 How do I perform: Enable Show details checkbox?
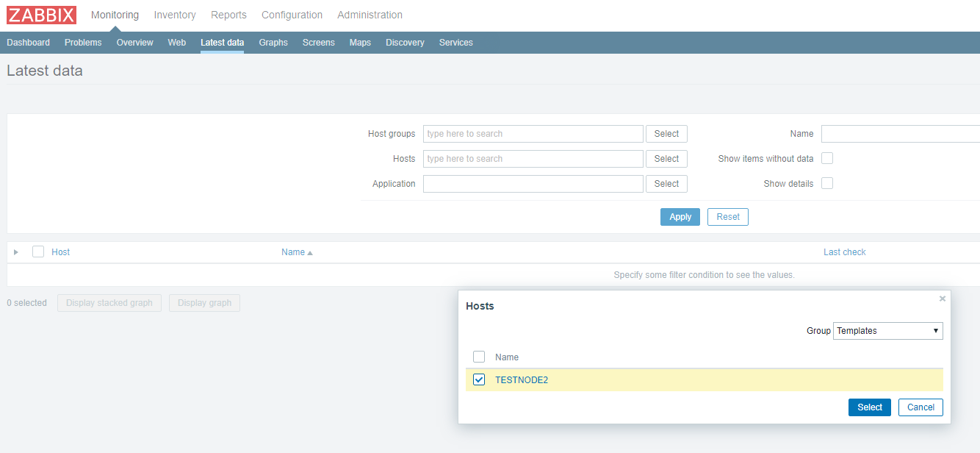click(x=827, y=183)
